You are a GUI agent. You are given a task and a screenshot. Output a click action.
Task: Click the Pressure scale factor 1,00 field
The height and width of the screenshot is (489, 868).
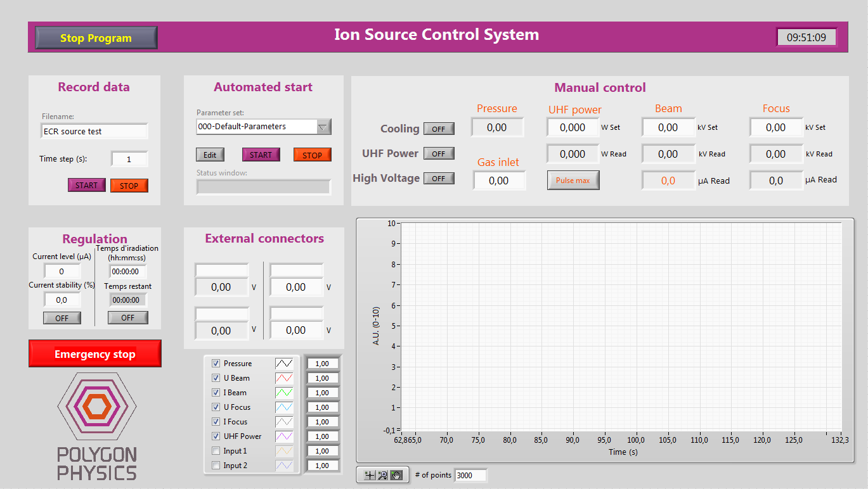coord(322,364)
